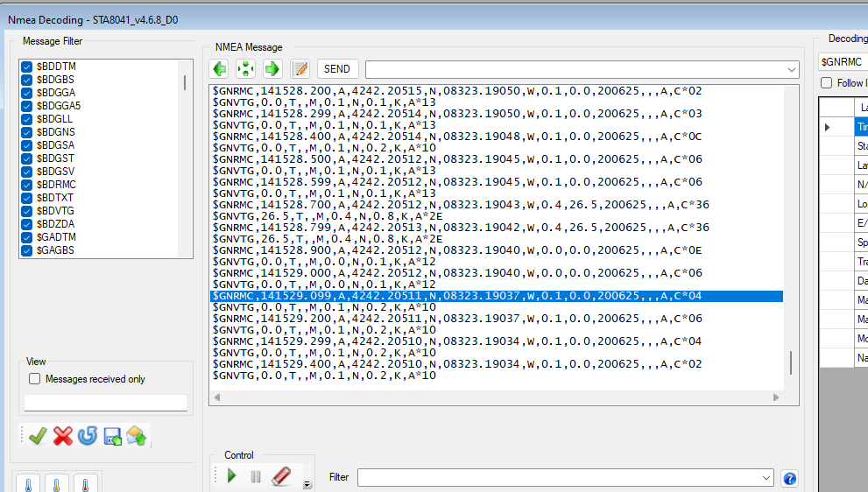Toggle the $BDVTG checkbox
This screenshot has width=868, height=492.
pyautogui.click(x=26, y=211)
